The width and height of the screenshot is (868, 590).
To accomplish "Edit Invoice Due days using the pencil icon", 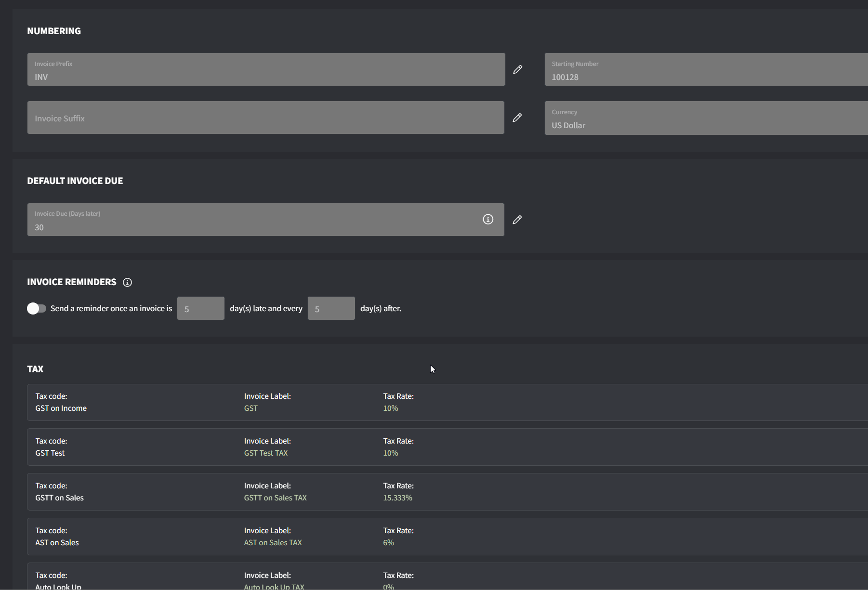I will coord(517,220).
